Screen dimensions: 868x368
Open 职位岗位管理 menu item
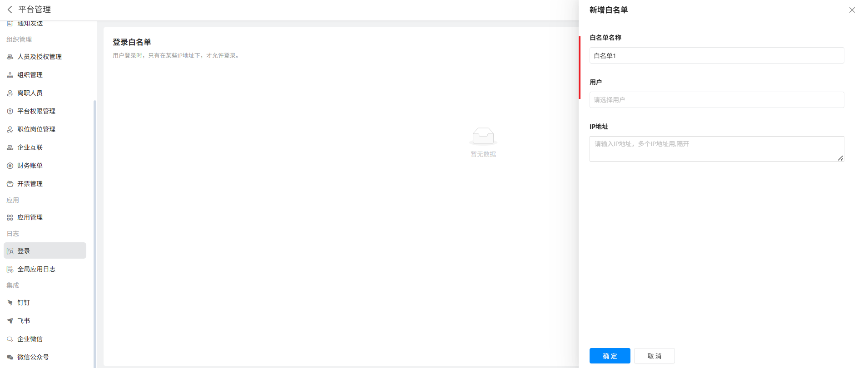click(36, 129)
